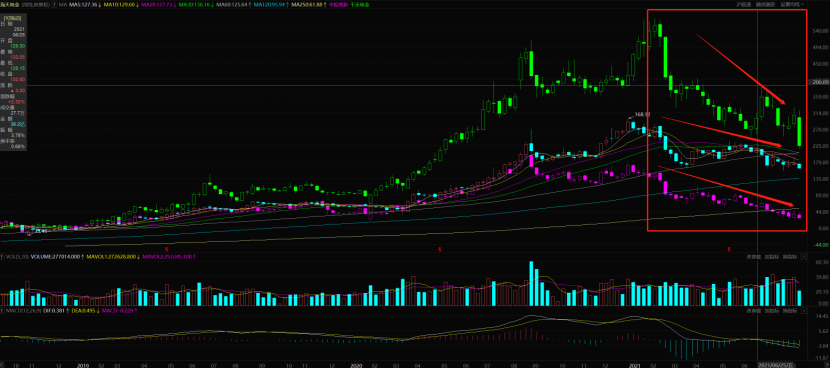Close the MACD indicator panel with its X

[x=804, y=310]
